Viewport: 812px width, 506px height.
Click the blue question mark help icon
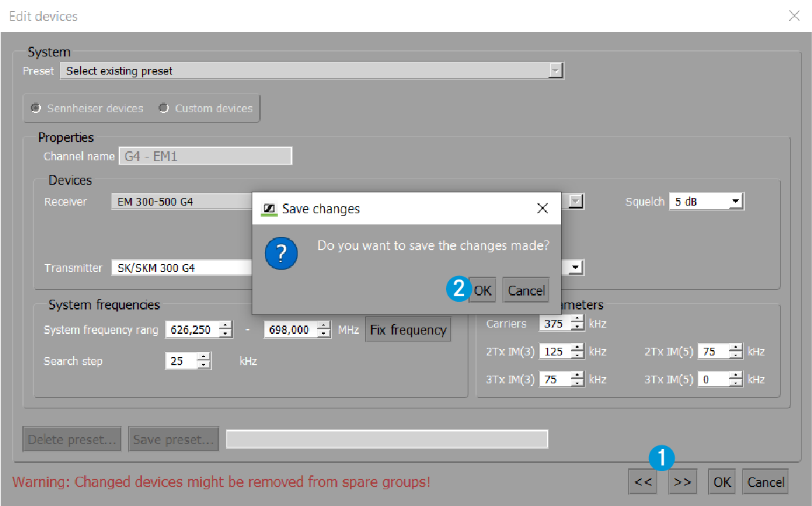pyautogui.click(x=281, y=254)
